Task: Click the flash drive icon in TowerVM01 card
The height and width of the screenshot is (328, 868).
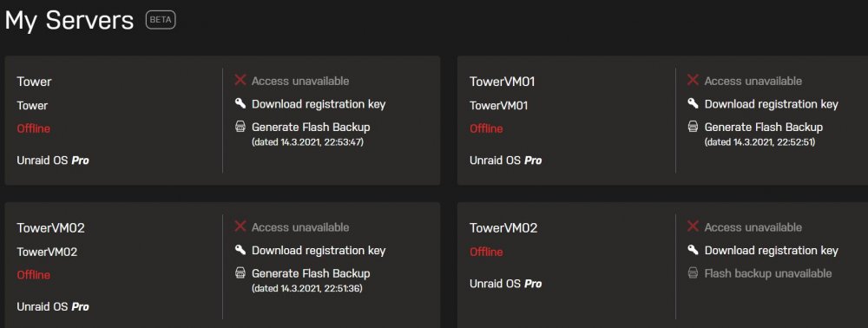Action: tap(693, 127)
